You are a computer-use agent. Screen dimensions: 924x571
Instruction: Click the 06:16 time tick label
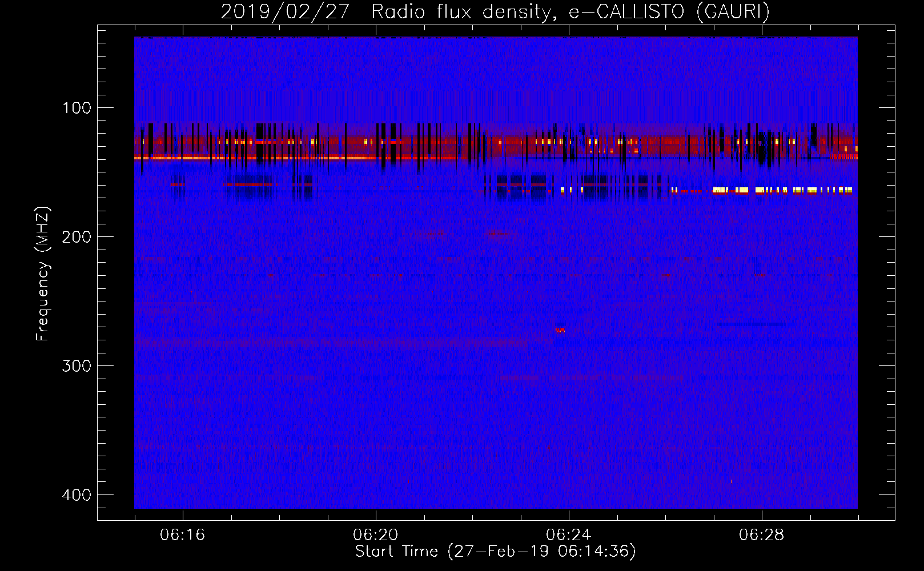point(183,535)
